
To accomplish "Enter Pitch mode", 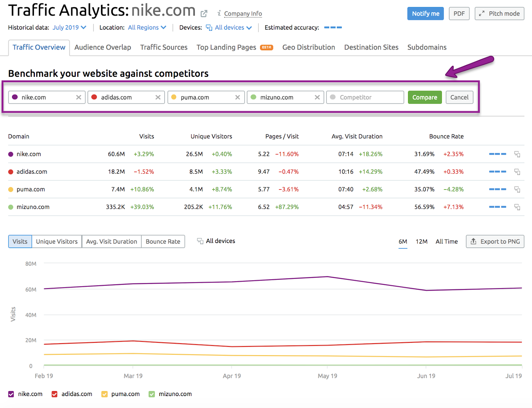I will tap(499, 14).
